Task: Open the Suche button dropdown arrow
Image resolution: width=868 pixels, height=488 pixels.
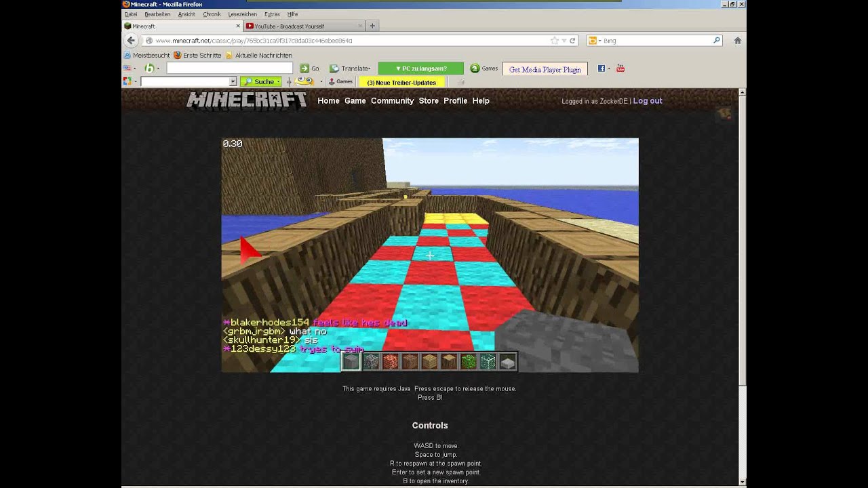Action: pyautogui.click(x=278, y=81)
